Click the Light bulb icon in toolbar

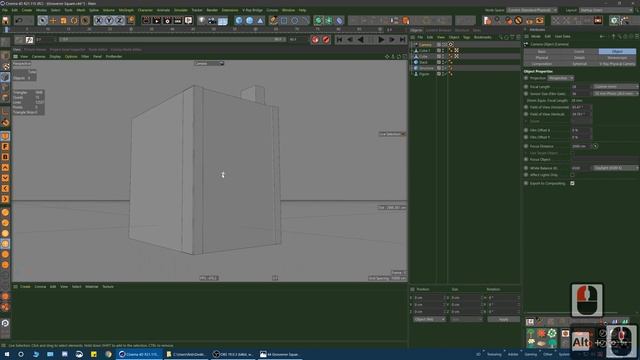pos(202,20)
